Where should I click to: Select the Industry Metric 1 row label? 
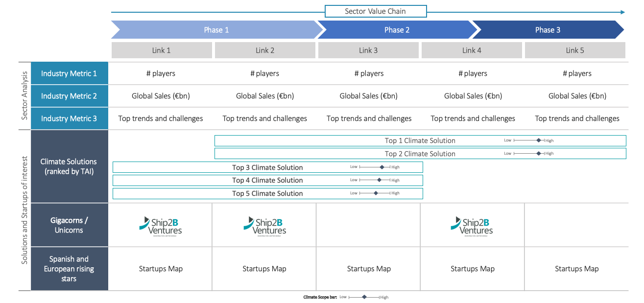pyautogui.click(x=69, y=73)
